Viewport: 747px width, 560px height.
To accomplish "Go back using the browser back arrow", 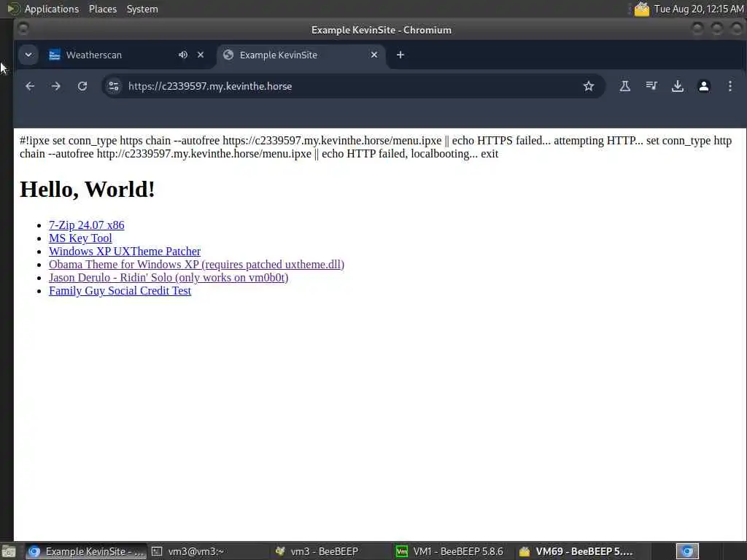I will click(x=30, y=86).
